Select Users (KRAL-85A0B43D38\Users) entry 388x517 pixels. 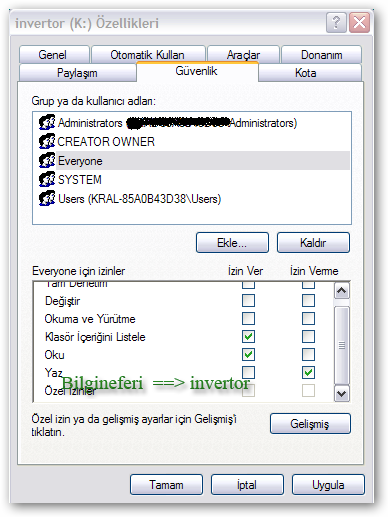[192, 199]
